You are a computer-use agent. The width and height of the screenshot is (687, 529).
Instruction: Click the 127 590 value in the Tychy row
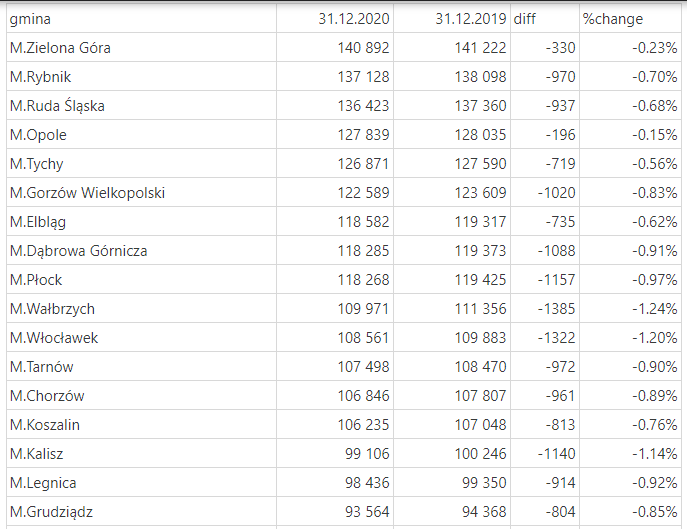480,163
